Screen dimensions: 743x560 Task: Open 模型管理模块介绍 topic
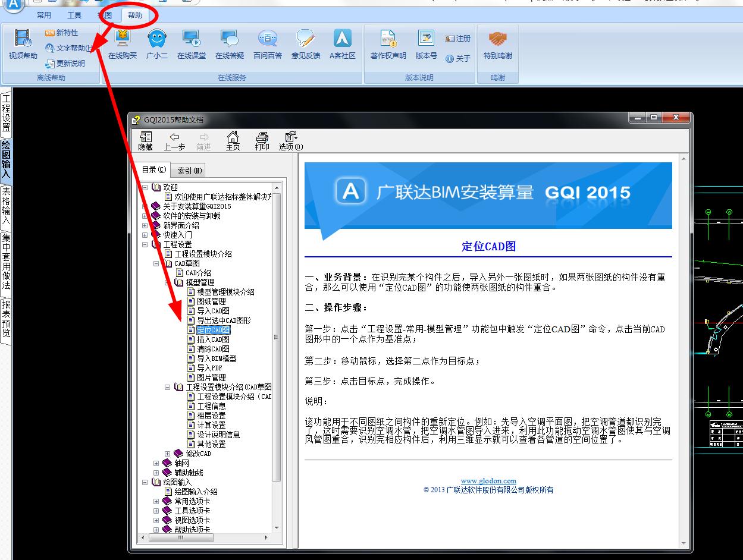[225, 292]
